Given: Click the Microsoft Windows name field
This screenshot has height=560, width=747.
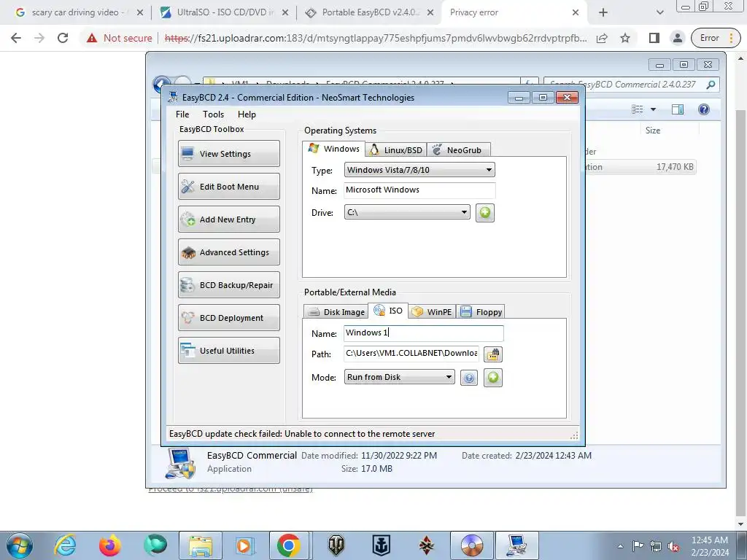Looking at the screenshot, I should pos(419,190).
